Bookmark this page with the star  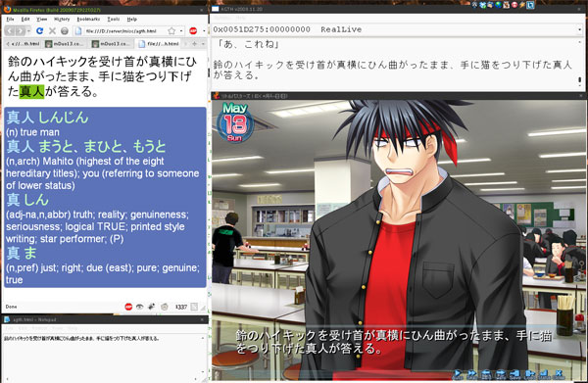pyautogui.click(x=171, y=31)
